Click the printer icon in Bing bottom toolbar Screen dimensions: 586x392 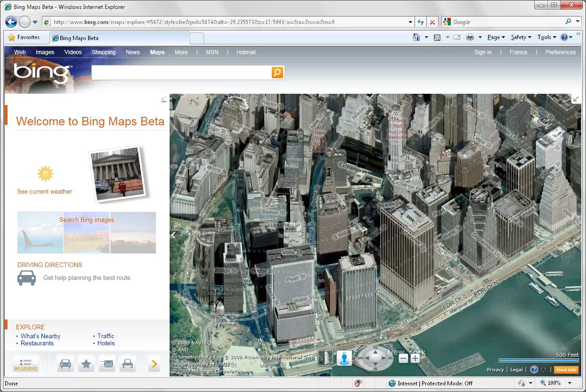(x=128, y=364)
